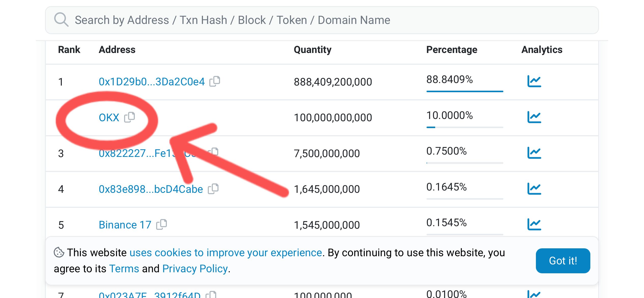
Task: Open analytics chart for the 0.7500% holder
Action: 534,153
